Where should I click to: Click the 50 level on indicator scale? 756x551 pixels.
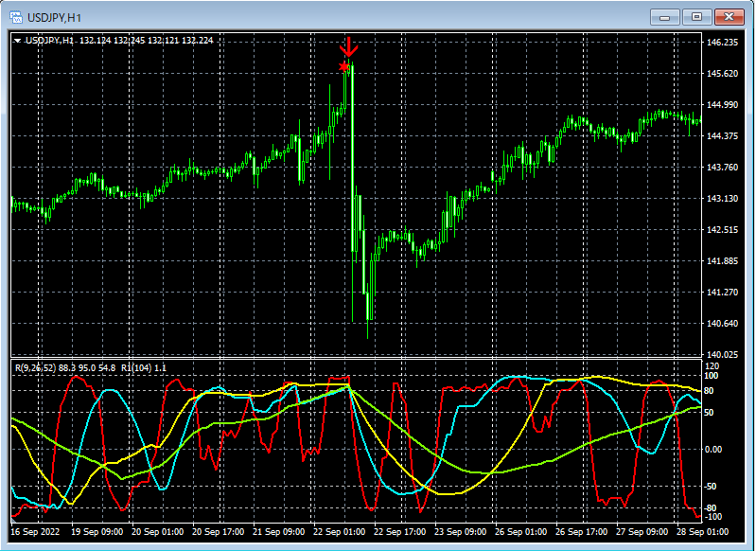coord(710,413)
